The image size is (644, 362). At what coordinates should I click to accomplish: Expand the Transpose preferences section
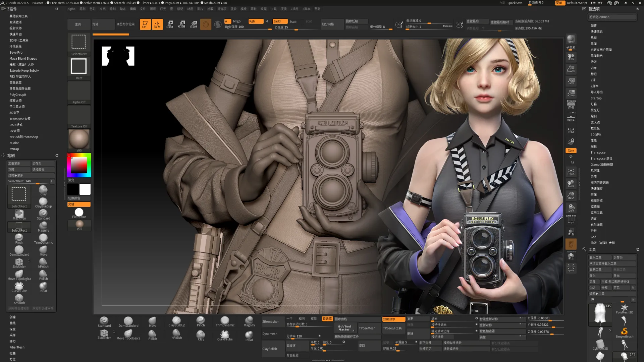pyautogui.click(x=598, y=153)
